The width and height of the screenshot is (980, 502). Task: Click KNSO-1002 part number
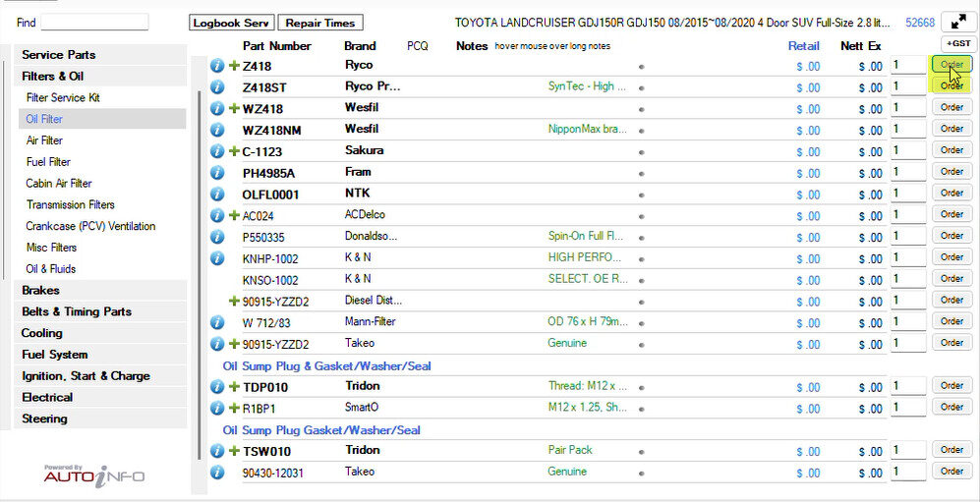coord(270,280)
